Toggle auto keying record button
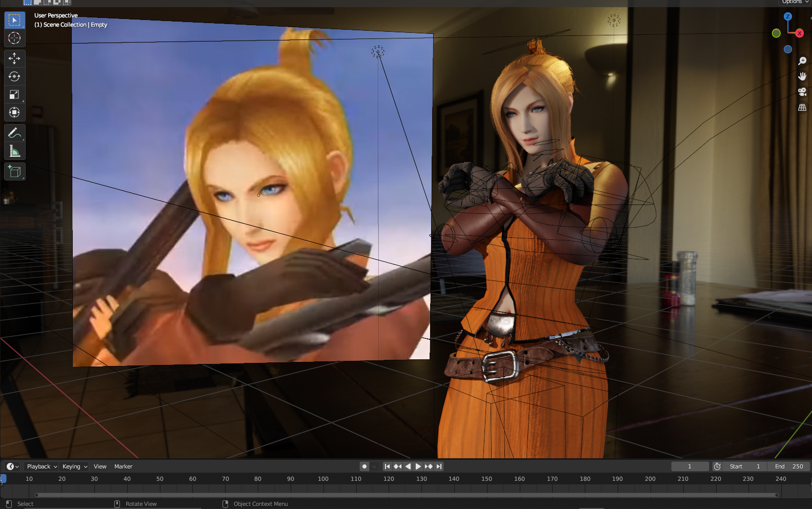Screen dimensions: 812x509 pos(364,466)
